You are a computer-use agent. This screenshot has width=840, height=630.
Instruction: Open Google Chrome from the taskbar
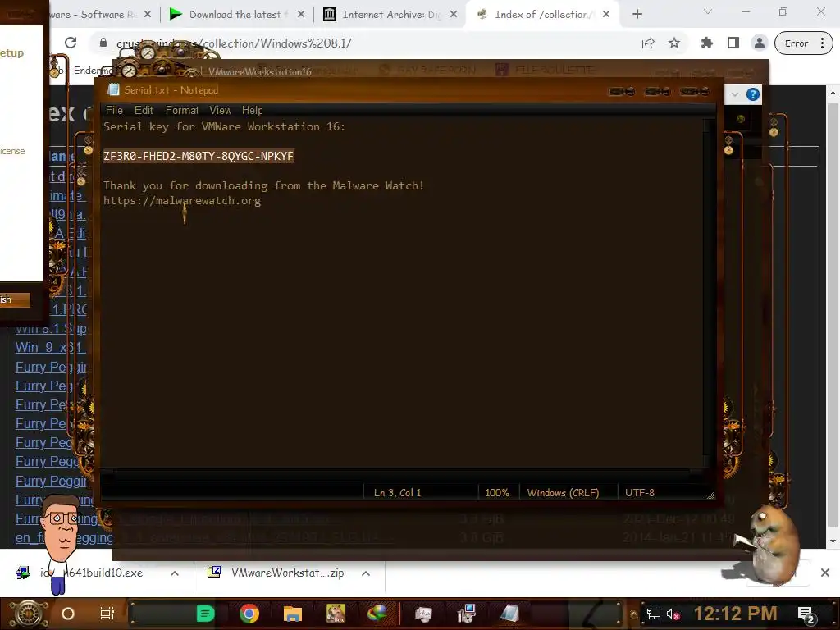(249, 614)
